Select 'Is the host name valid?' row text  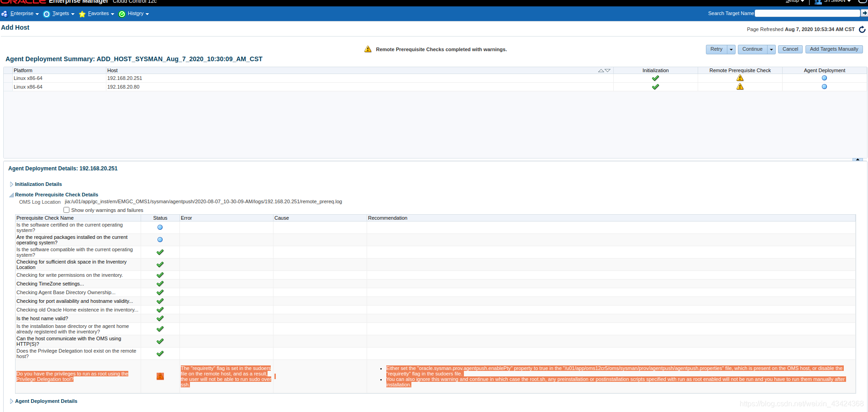[42, 318]
